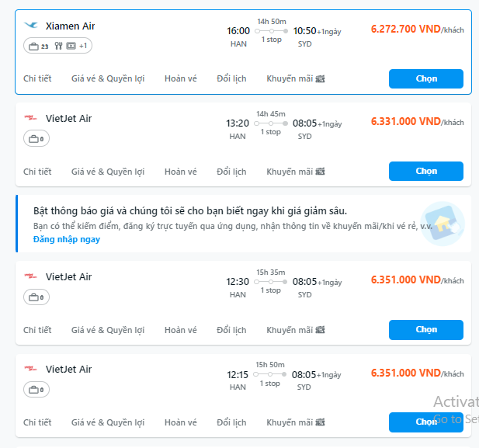Click the meal icon on Xiamen Air flight
Viewport: 479px width, 448px height.
click(58, 46)
